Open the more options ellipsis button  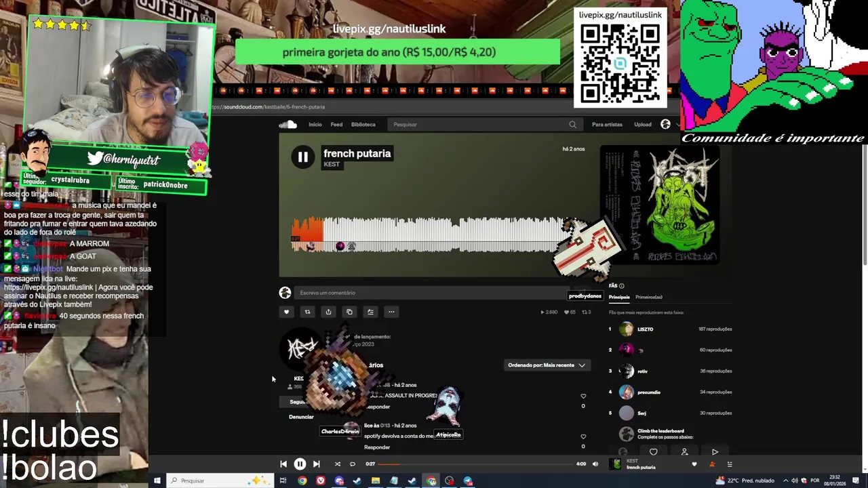pos(391,312)
